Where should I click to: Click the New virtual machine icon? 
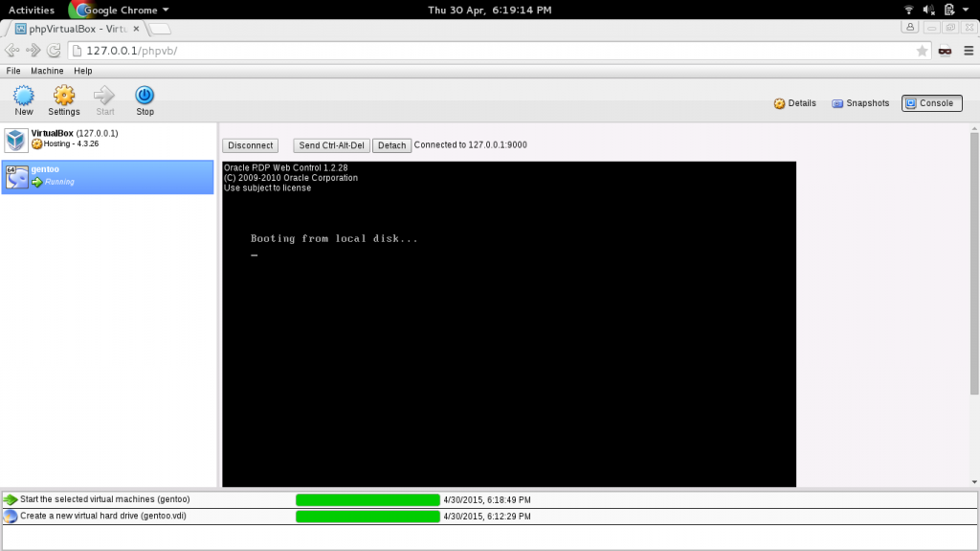pos(24,96)
